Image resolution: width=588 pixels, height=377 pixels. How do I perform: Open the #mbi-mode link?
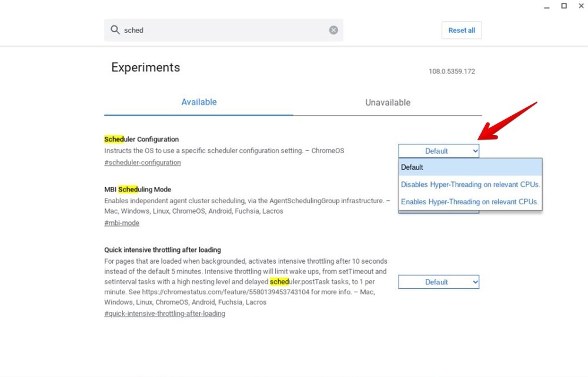click(122, 223)
